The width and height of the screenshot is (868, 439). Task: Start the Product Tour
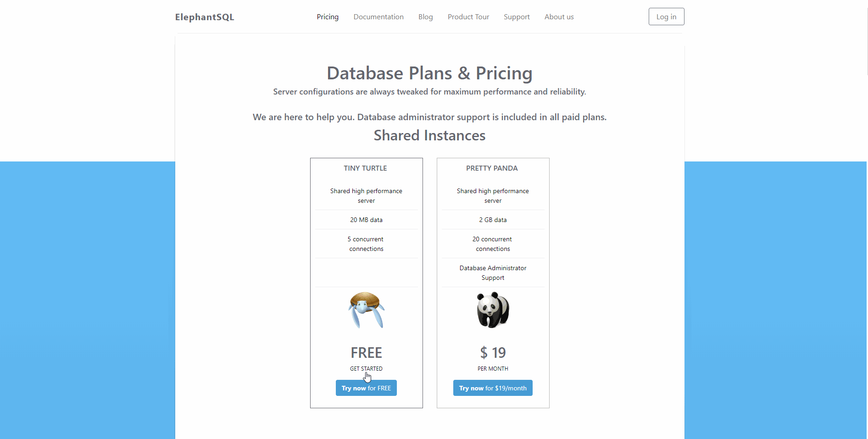point(468,17)
